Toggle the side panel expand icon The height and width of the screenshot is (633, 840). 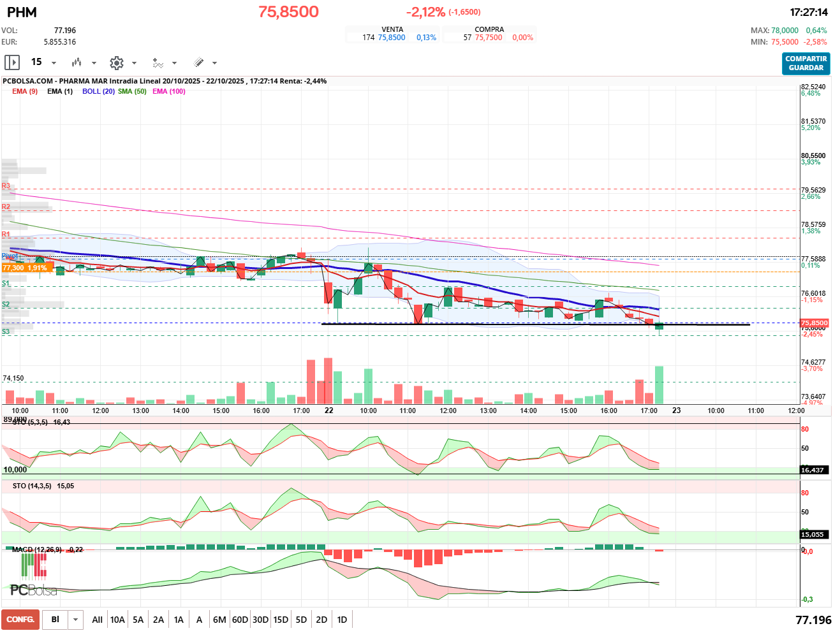[12, 62]
